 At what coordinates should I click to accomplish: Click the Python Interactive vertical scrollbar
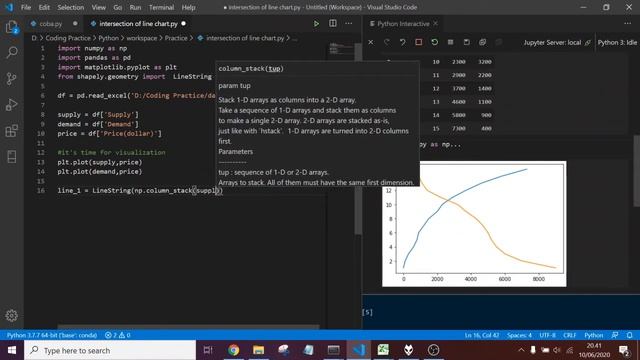[636, 171]
